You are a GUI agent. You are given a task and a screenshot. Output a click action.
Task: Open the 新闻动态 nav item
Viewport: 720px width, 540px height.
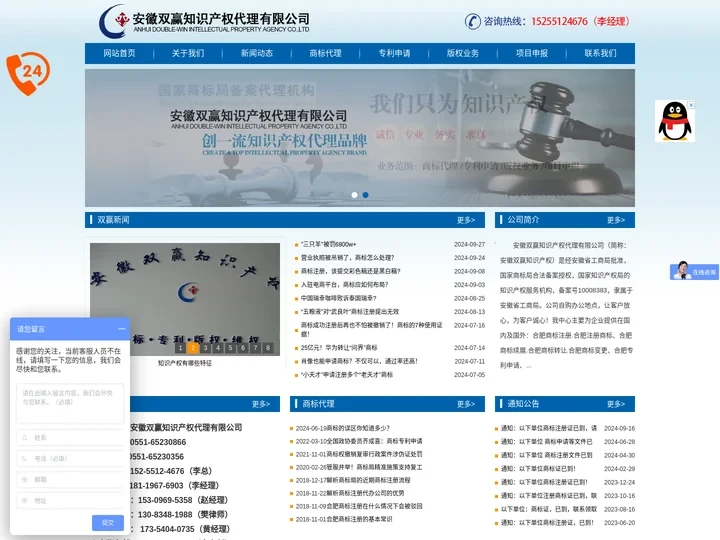click(257, 53)
